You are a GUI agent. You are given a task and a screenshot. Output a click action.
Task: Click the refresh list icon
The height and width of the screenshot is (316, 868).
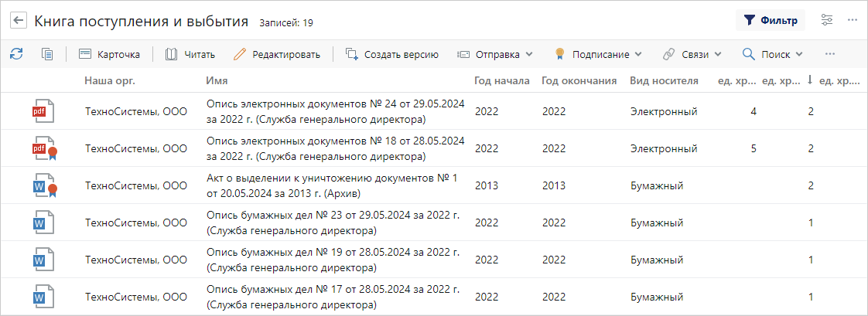[16, 54]
